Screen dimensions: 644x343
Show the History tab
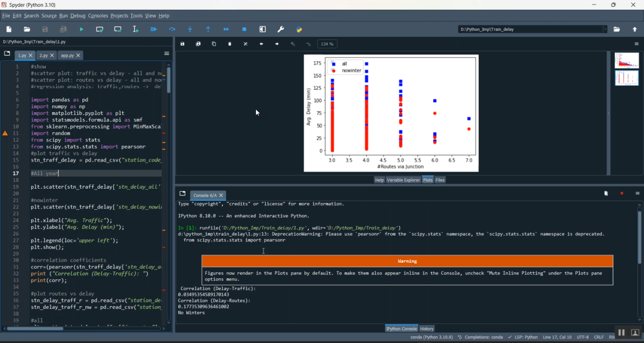point(427,329)
